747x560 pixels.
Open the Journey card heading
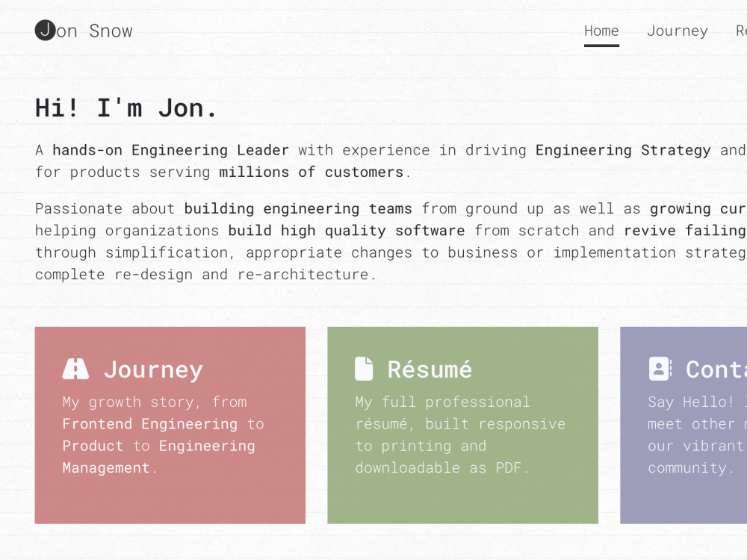(x=153, y=370)
